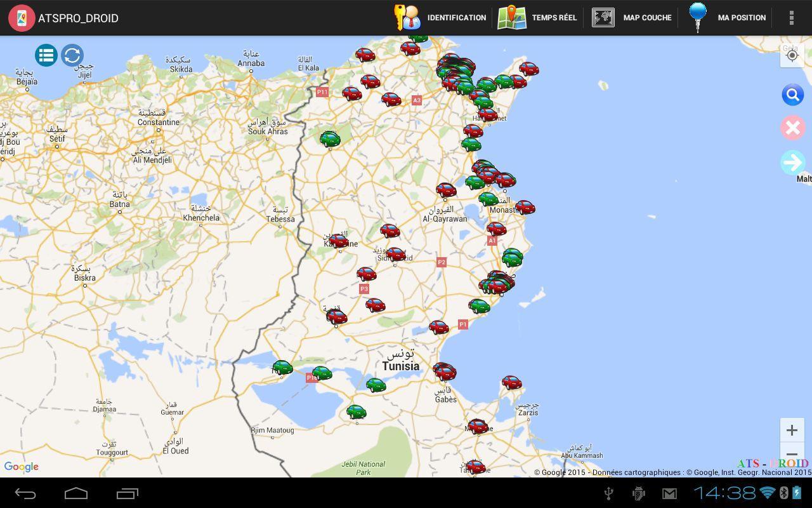Select the green car near Souk Ahras
Screen dimensions: 812x508
330,138
